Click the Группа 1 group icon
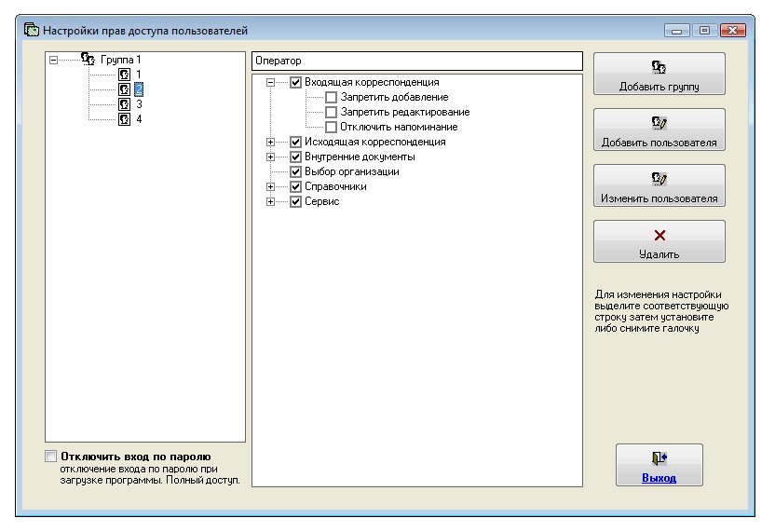This screenshot has height=532, width=775. [88, 59]
